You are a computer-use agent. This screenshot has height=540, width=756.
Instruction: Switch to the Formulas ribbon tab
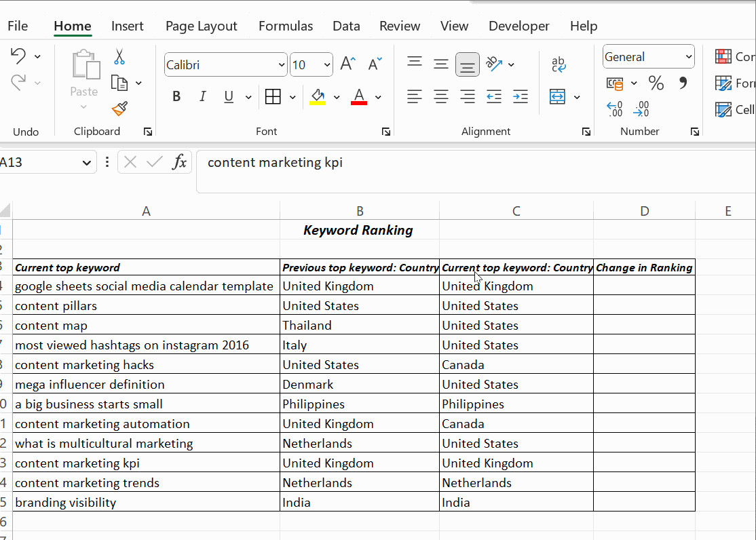pos(286,26)
